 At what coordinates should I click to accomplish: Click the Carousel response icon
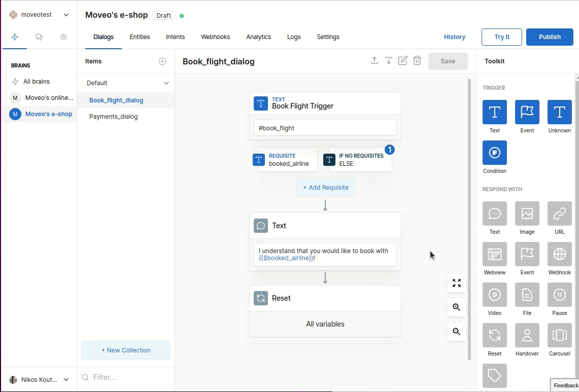(x=559, y=335)
